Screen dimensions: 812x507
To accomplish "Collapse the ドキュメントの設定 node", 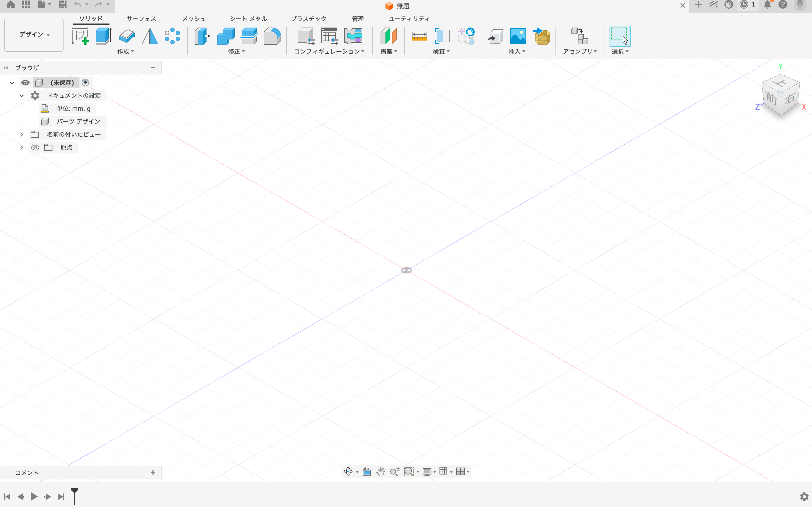I will click(x=22, y=96).
